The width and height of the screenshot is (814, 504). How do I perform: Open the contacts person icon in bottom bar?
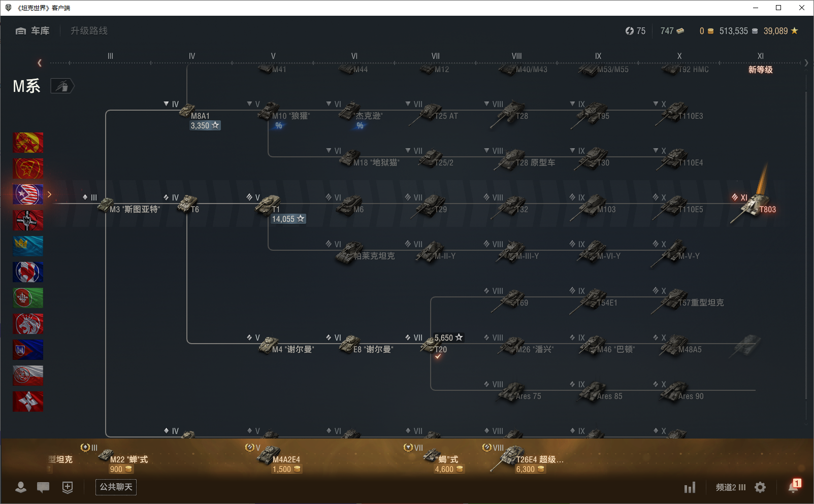(x=21, y=487)
